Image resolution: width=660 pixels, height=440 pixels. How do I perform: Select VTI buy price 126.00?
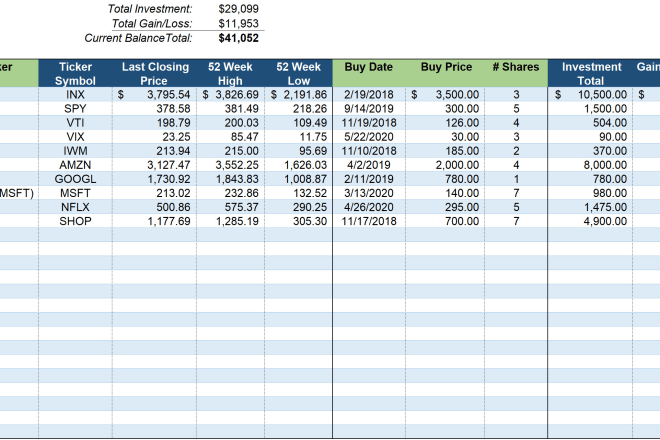tap(445, 123)
